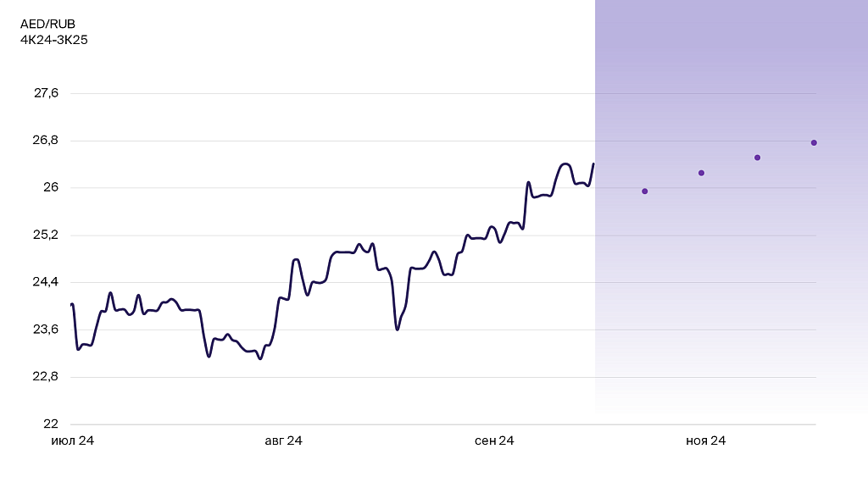Click the leftmost starting point of the line

72,304
